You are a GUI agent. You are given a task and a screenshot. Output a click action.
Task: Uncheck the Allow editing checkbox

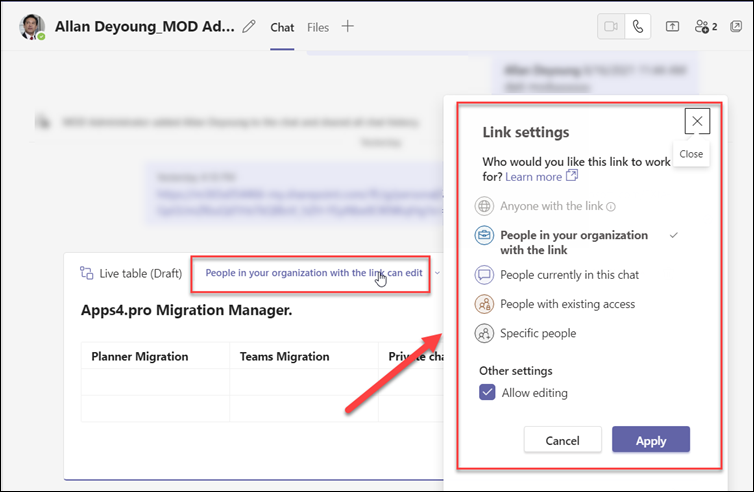(x=487, y=393)
